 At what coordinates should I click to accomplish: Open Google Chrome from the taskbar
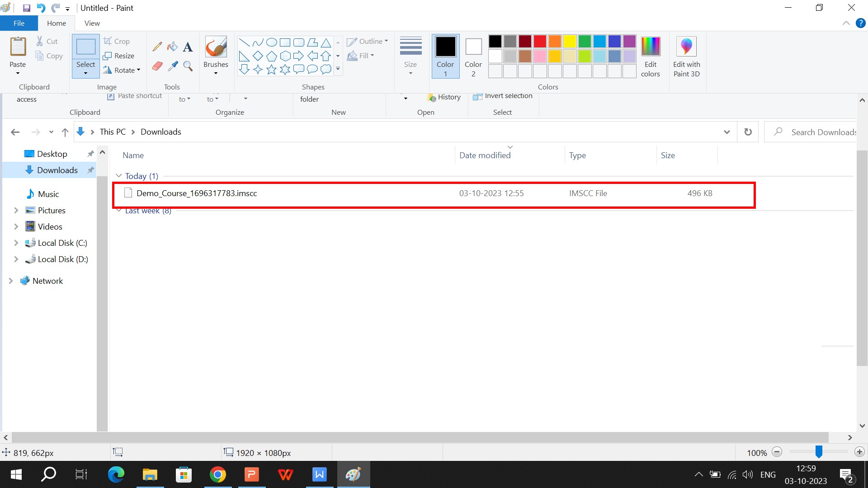tap(218, 474)
